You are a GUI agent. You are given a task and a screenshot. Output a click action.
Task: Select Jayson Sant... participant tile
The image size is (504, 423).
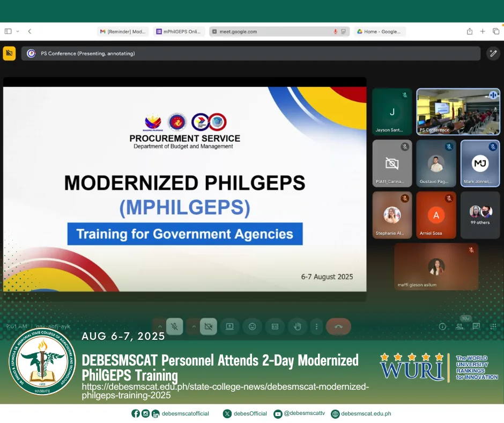pyautogui.click(x=392, y=112)
